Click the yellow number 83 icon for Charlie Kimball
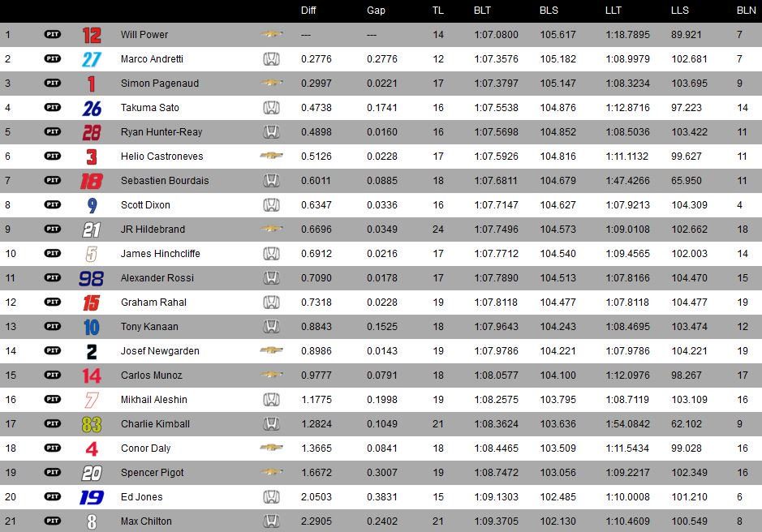The width and height of the screenshot is (762, 532). [92, 424]
